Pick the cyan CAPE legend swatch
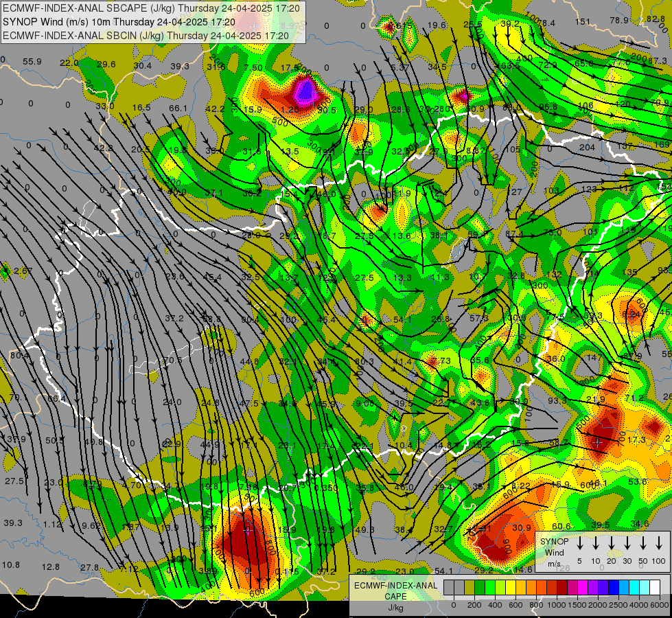Screen dimensions: 672x618 (635, 587)
